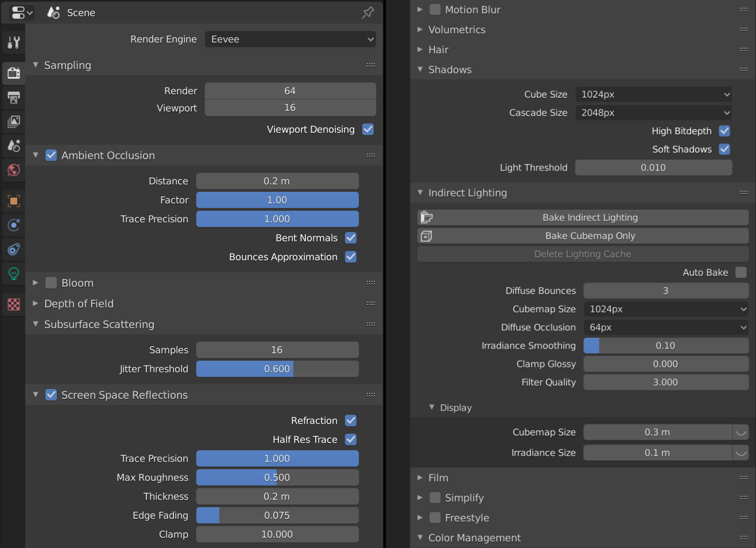Screen dimensions: 756x548
Task: Open the green Object Data light icon
Action: [13, 273]
